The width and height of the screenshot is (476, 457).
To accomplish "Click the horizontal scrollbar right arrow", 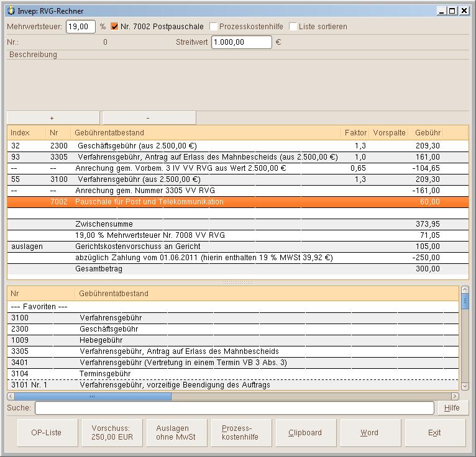I will click(x=455, y=396).
